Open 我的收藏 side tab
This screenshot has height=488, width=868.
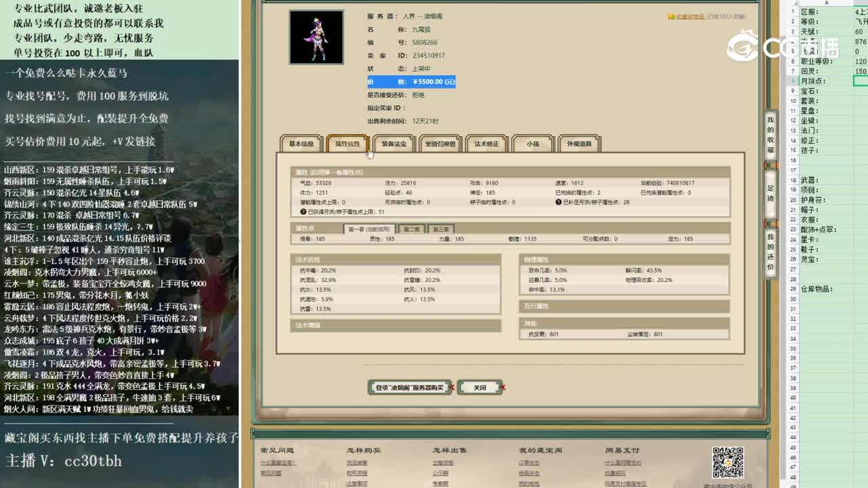(770, 134)
